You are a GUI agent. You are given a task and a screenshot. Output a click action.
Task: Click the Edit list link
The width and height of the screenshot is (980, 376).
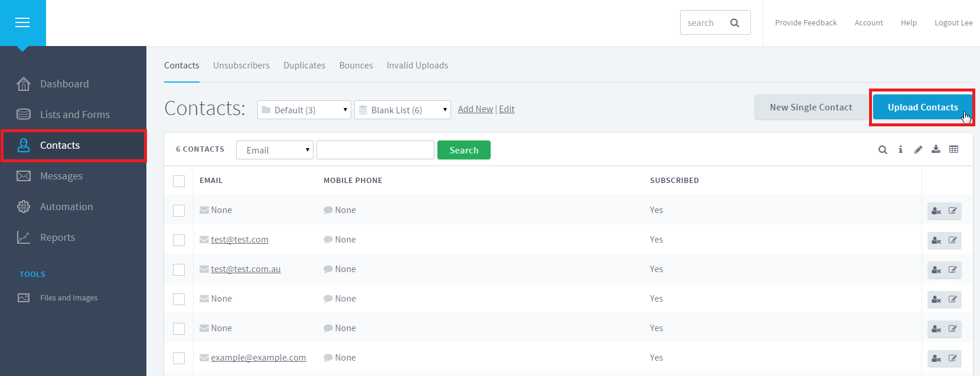click(507, 109)
